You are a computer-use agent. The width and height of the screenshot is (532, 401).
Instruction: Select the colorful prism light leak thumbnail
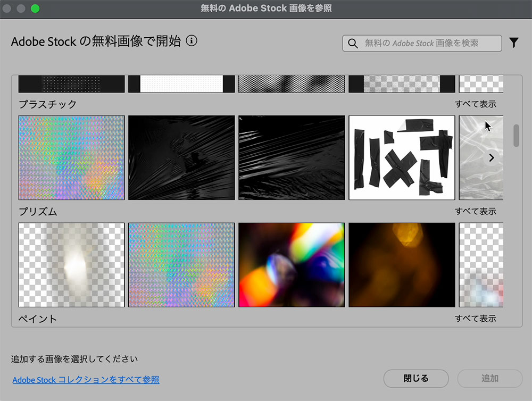click(292, 265)
